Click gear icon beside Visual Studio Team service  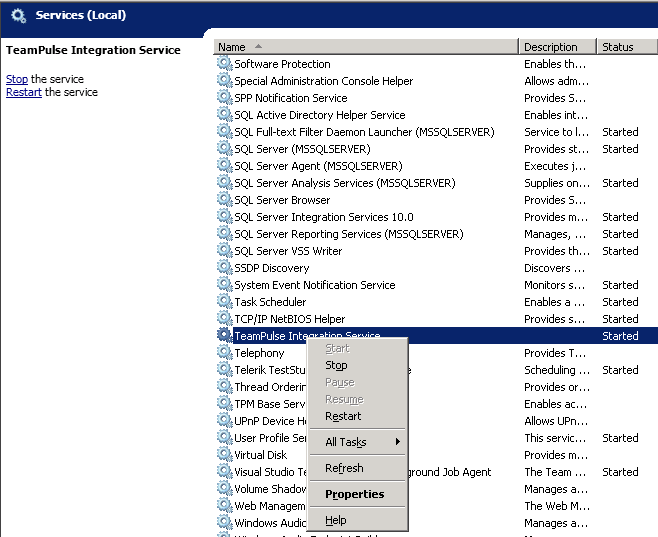225,471
